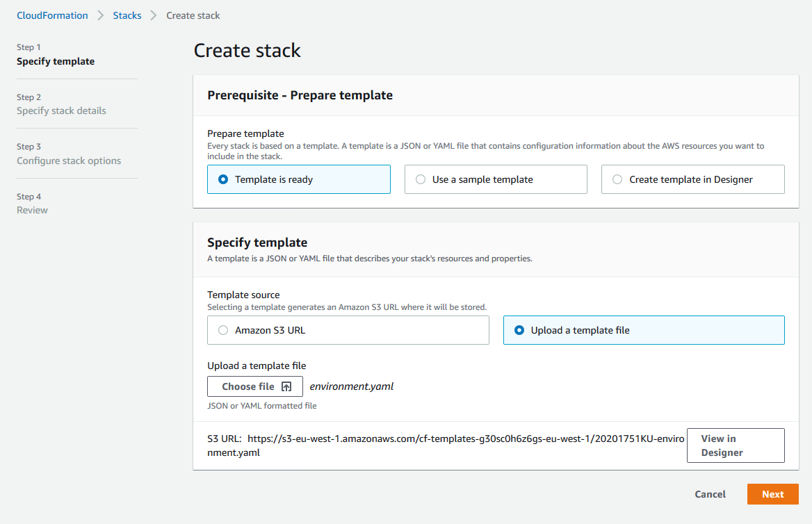The height and width of the screenshot is (524, 812).
Task: Click the breadcrumb chevron after Stacks
Action: tap(153, 15)
